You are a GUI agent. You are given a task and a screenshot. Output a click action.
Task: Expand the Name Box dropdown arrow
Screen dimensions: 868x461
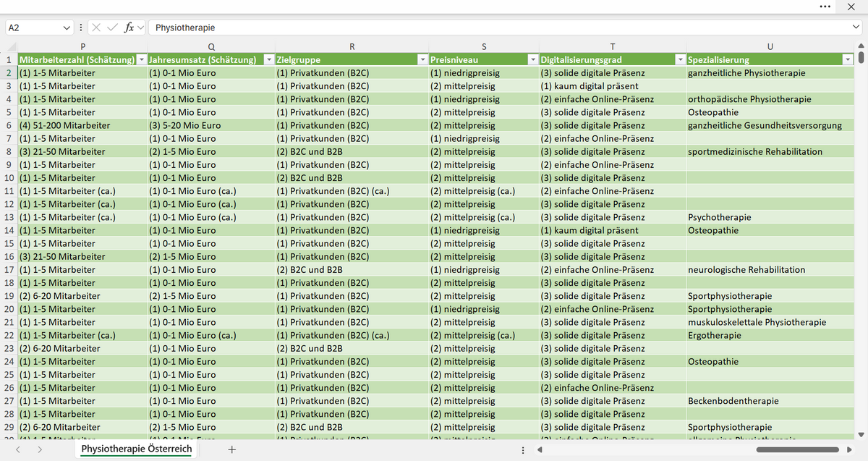pyautogui.click(x=67, y=28)
